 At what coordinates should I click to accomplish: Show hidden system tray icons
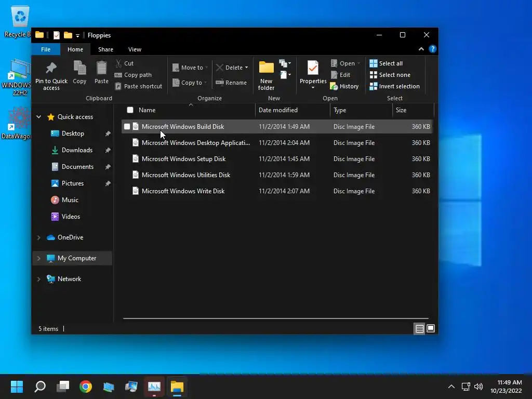coord(451,387)
